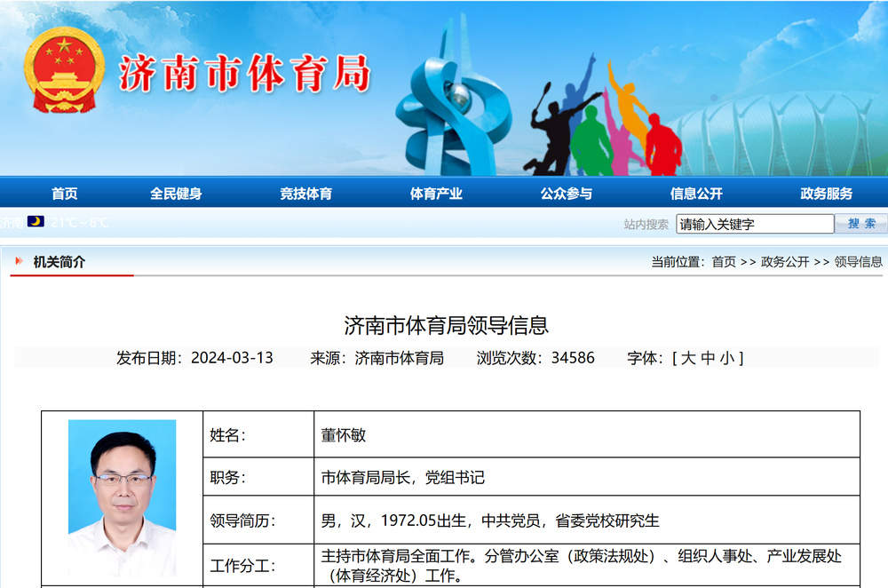888x588 pixels.
Task: Click the site search input field
Action: (x=753, y=223)
